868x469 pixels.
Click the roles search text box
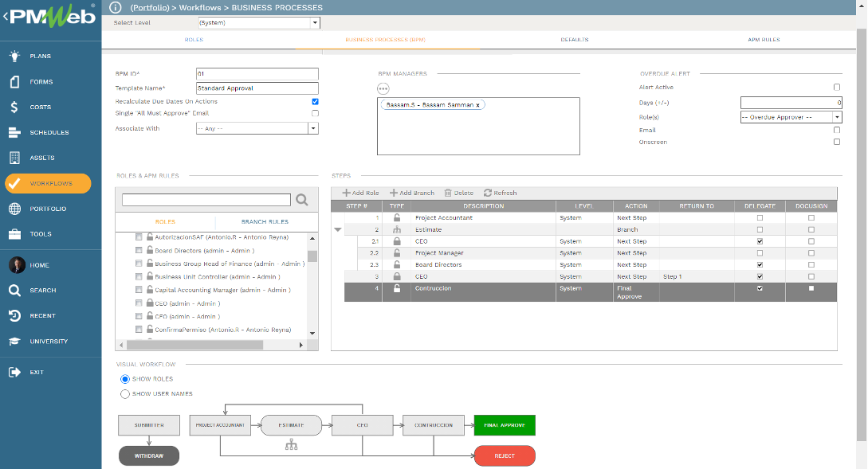[206, 200]
